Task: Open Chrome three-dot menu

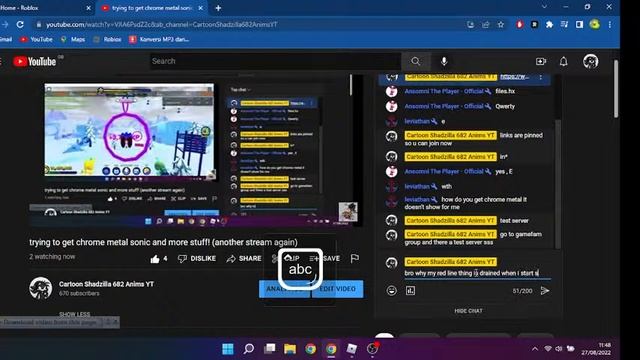Action: 610,25
